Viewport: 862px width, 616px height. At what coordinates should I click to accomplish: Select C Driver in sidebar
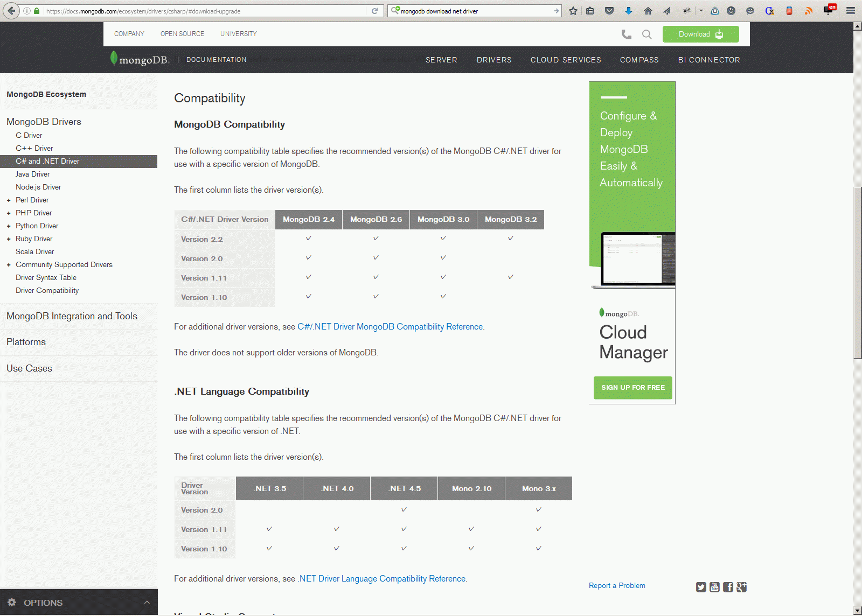(x=29, y=136)
